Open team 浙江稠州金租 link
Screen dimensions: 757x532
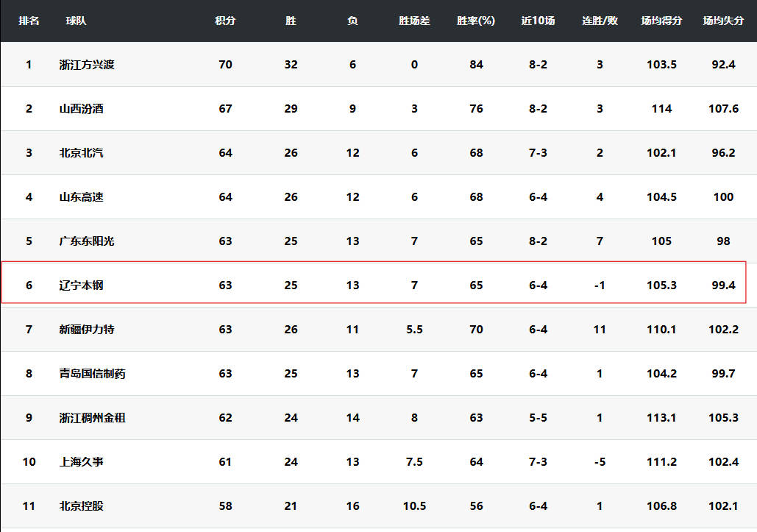[92, 418]
